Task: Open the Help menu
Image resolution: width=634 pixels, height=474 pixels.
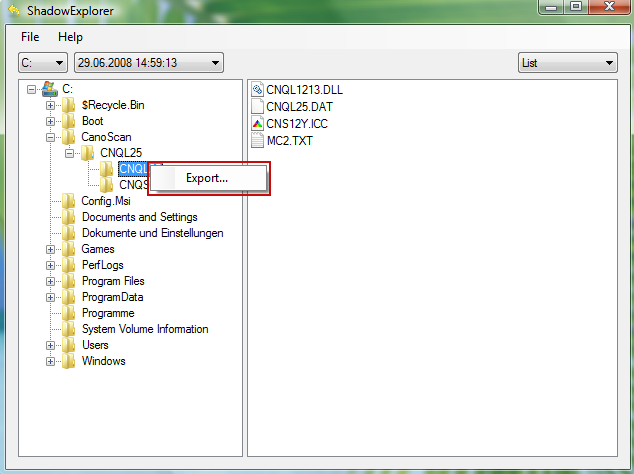Action: (x=70, y=36)
